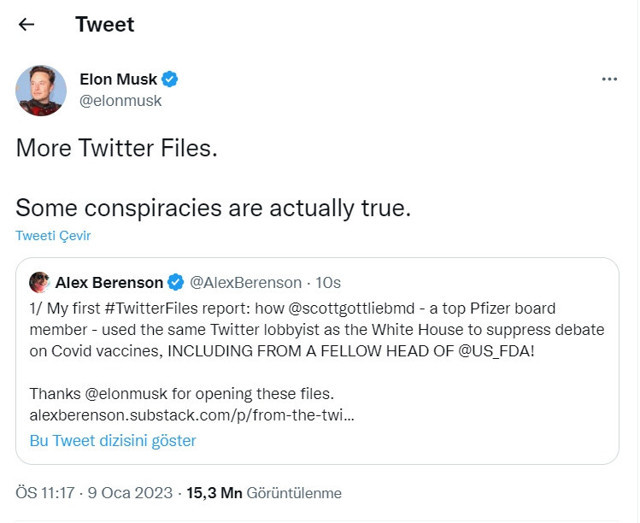640x523 pixels.
Task: Open the Elon Musk display name
Action: [118, 79]
